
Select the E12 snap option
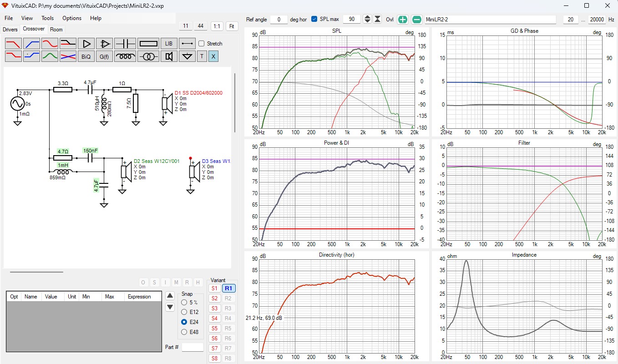pyautogui.click(x=184, y=312)
